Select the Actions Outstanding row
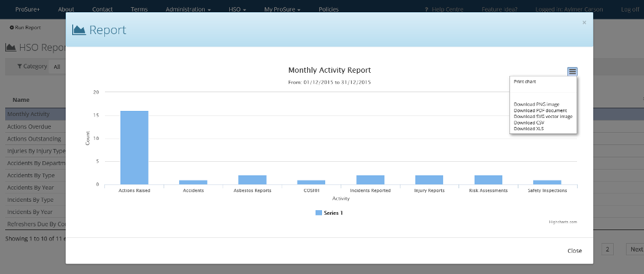This screenshot has height=274, width=644. click(x=36, y=139)
